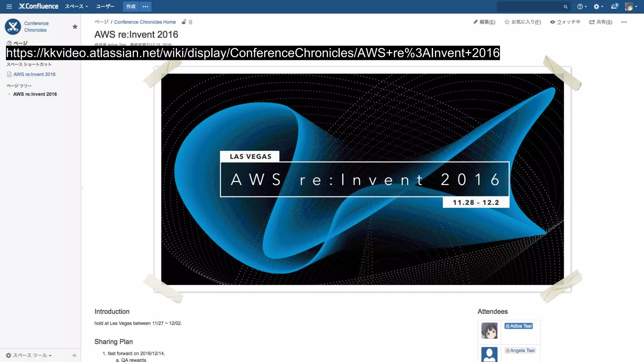
Task: Click the 共有(S) share button
Action: (x=601, y=22)
